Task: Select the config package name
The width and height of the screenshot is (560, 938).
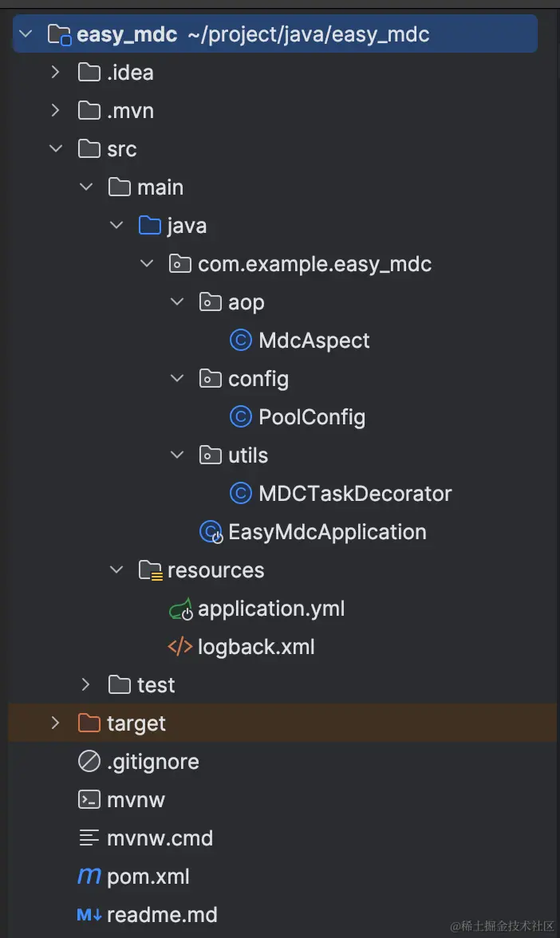Action: (258, 380)
